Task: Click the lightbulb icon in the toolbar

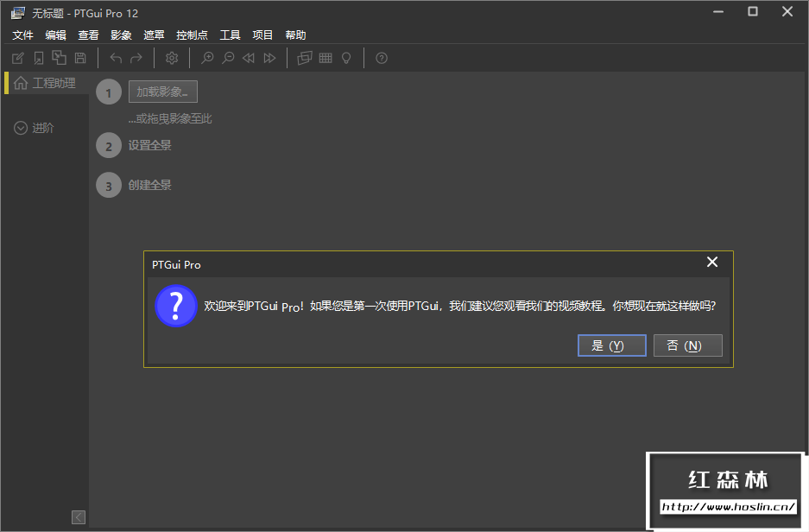Action: click(346, 58)
